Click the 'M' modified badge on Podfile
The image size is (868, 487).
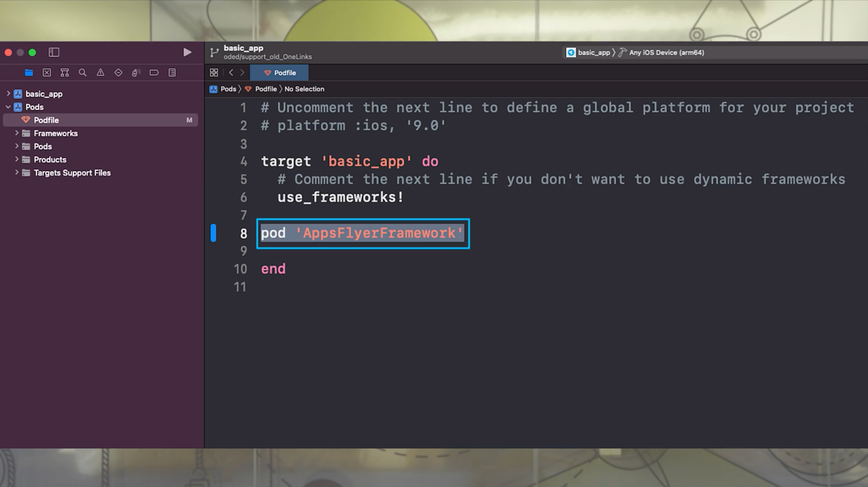click(x=189, y=120)
